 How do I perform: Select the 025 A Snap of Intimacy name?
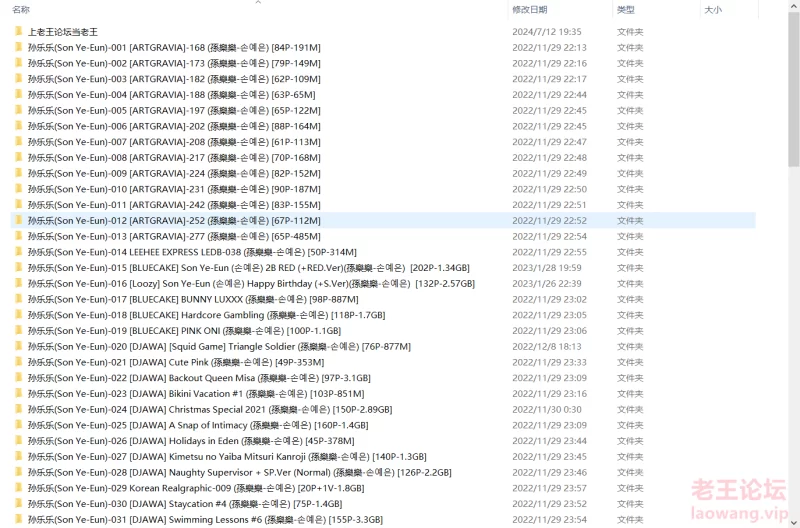(198, 425)
